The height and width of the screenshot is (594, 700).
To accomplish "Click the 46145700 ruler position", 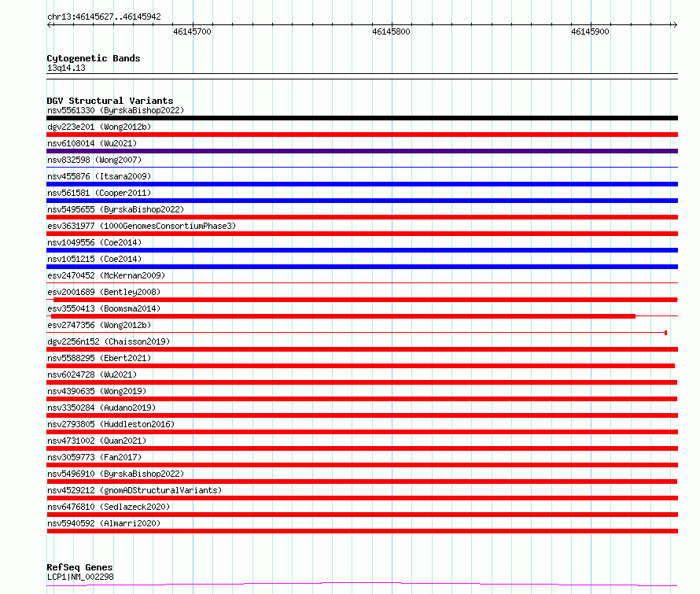I will tap(192, 31).
